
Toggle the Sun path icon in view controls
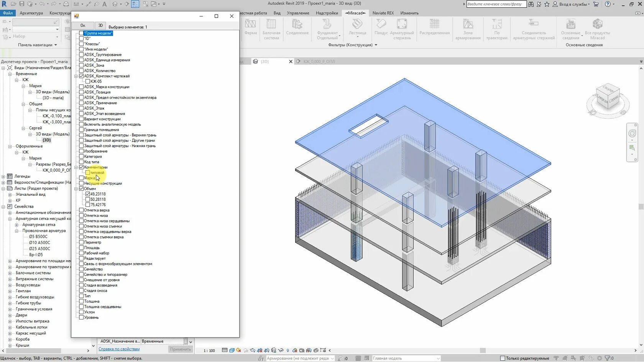[239, 350]
